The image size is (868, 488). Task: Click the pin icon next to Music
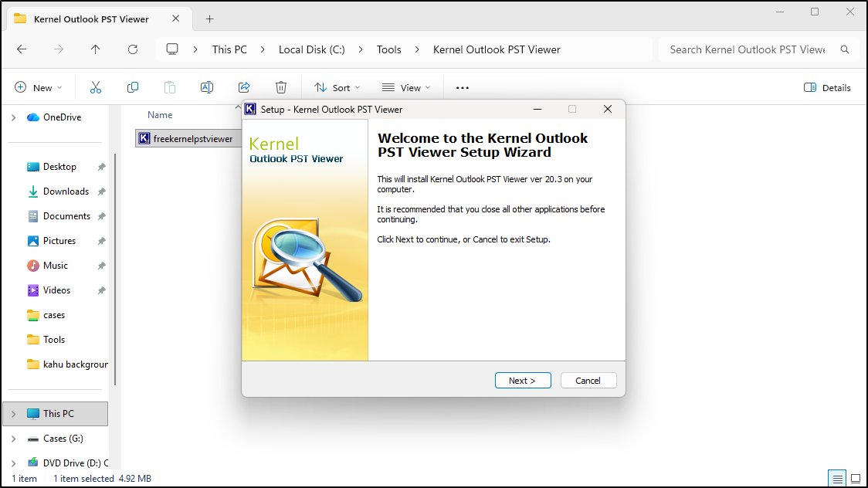point(101,266)
